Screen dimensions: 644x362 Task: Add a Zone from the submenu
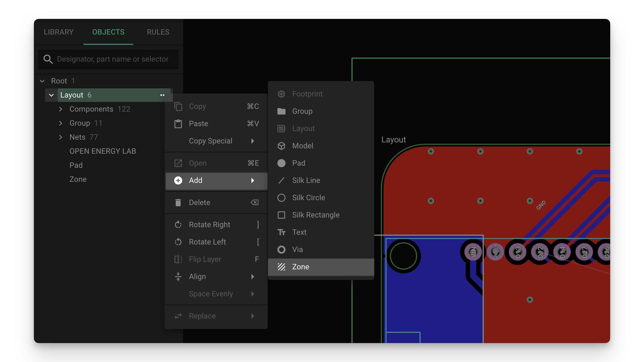tap(321, 267)
